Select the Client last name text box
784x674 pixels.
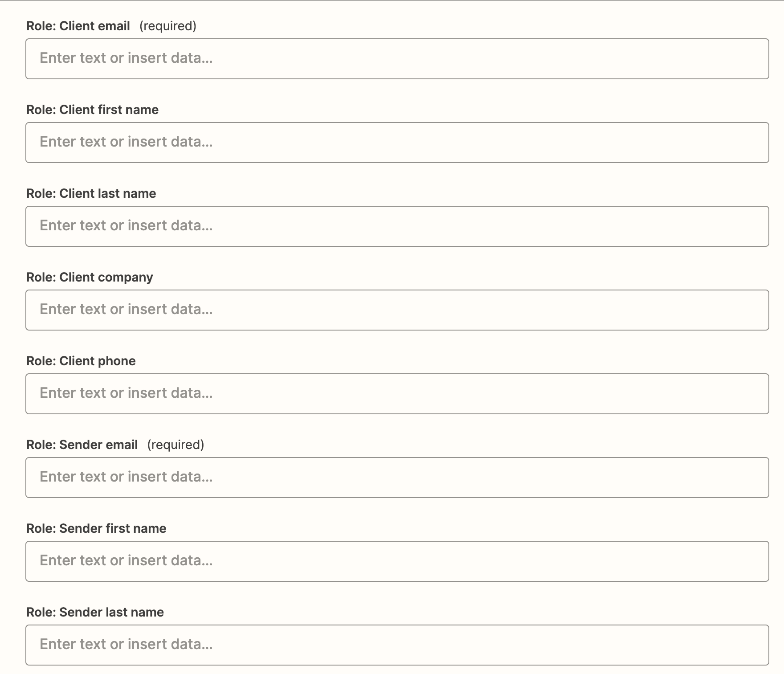(x=397, y=226)
